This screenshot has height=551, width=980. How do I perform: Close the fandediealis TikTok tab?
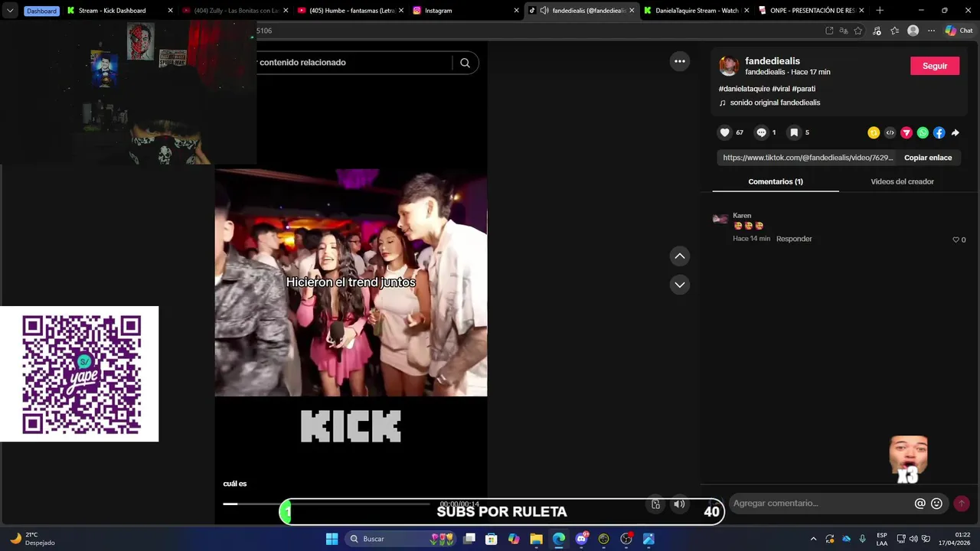click(x=632, y=11)
